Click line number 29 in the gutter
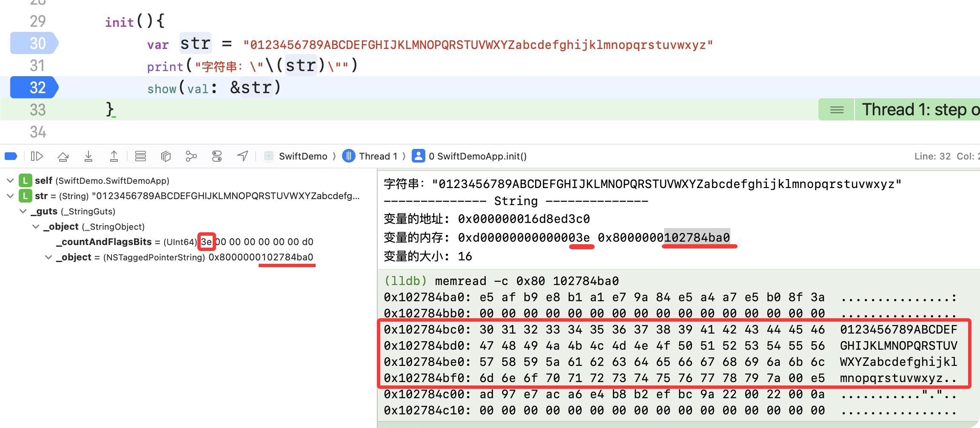 point(38,21)
